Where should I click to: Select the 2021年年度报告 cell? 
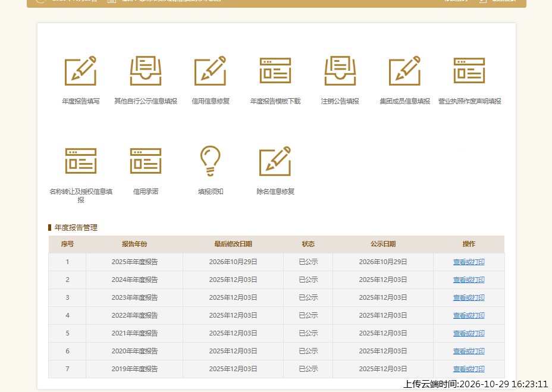click(134, 333)
